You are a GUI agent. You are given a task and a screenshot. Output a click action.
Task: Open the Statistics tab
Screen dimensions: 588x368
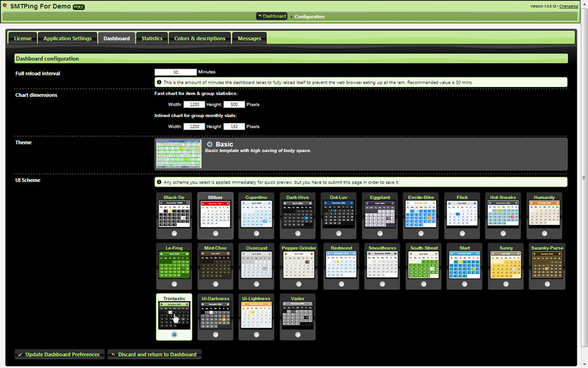(152, 39)
